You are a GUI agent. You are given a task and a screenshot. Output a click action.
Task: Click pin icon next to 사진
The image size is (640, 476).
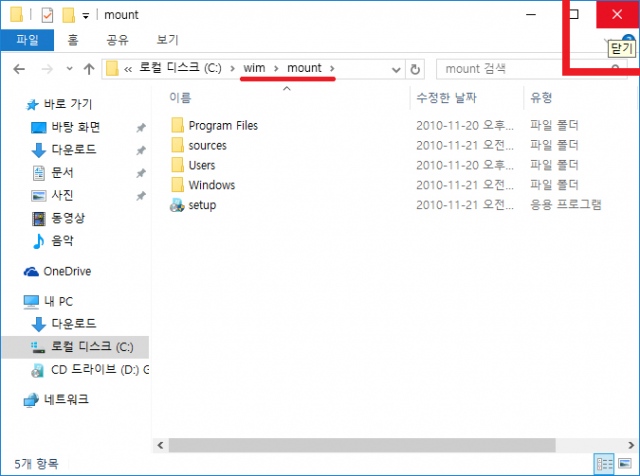point(141,196)
